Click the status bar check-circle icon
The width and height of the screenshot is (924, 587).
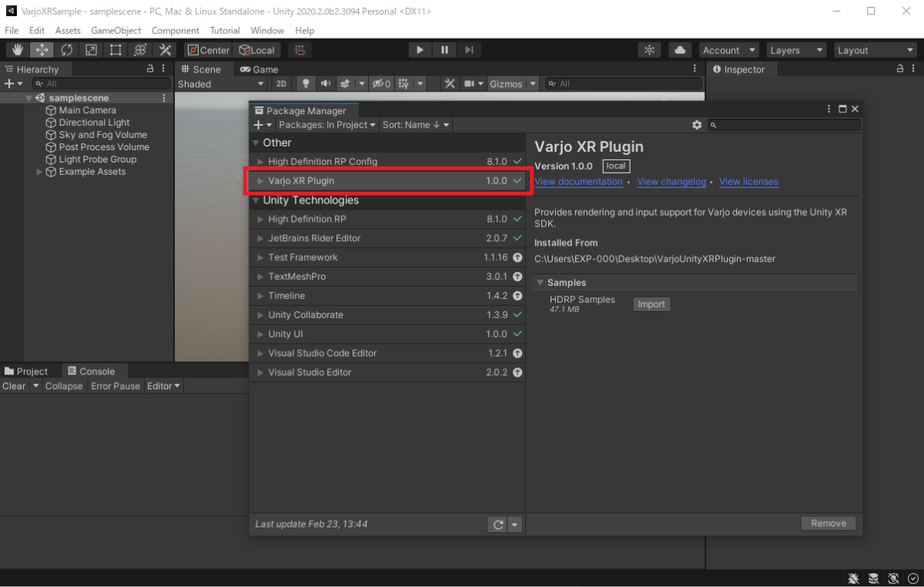click(x=913, y=579)
